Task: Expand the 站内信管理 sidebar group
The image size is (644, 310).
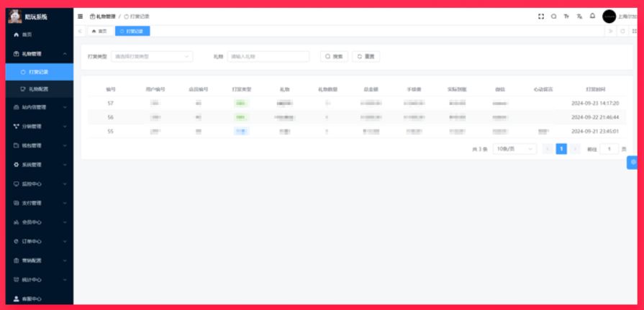Action: [40, 107]
